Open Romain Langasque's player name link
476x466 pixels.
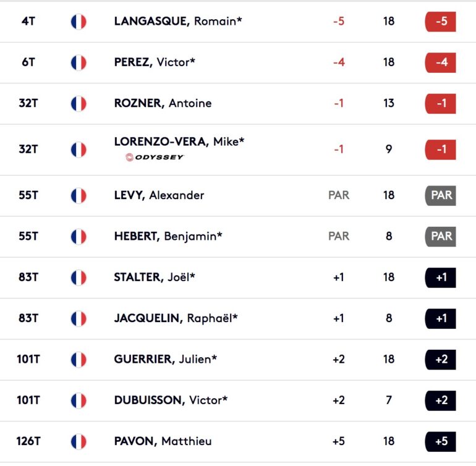[178, 21]
